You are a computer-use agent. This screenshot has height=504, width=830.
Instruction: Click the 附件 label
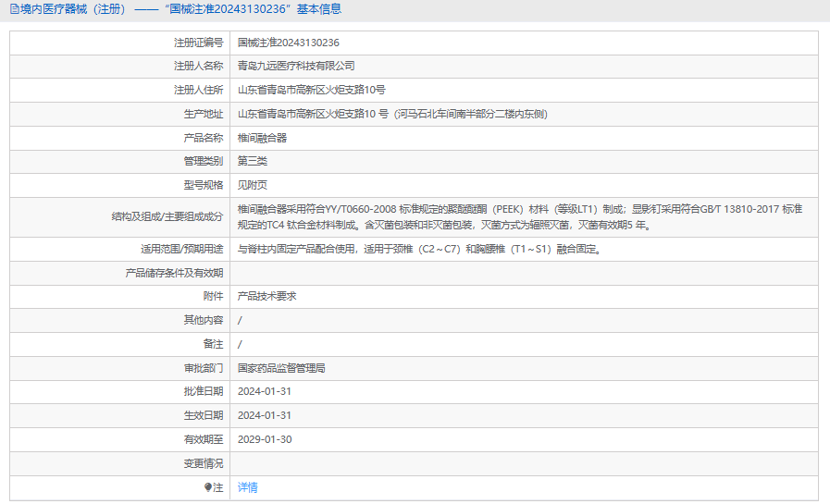pyautogui.click(x=214, y=296)
